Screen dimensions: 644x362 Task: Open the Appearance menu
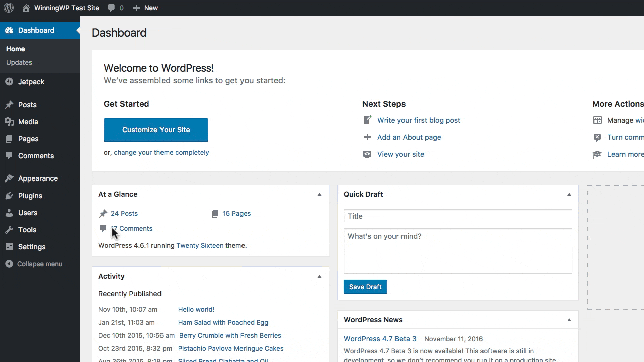(40, 178)
